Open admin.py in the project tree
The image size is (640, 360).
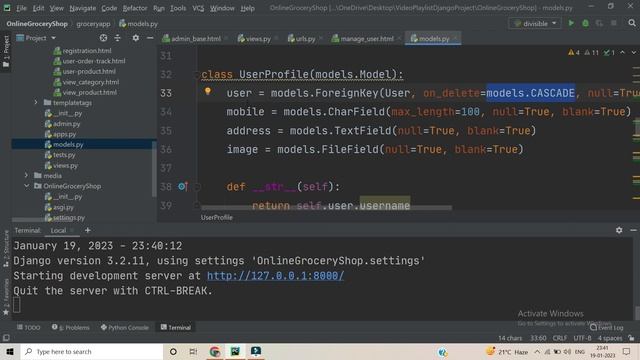pos(67,124)
